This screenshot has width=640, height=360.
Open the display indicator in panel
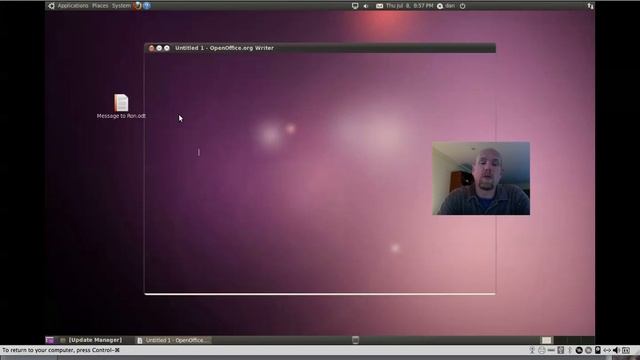click(x=355, y=6)
